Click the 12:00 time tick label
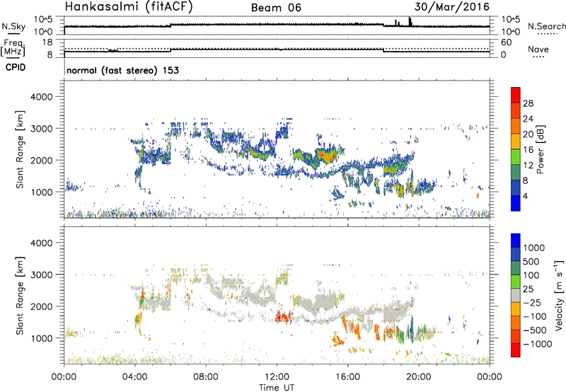The image size is (566, 392). click(x=277, y=377)
